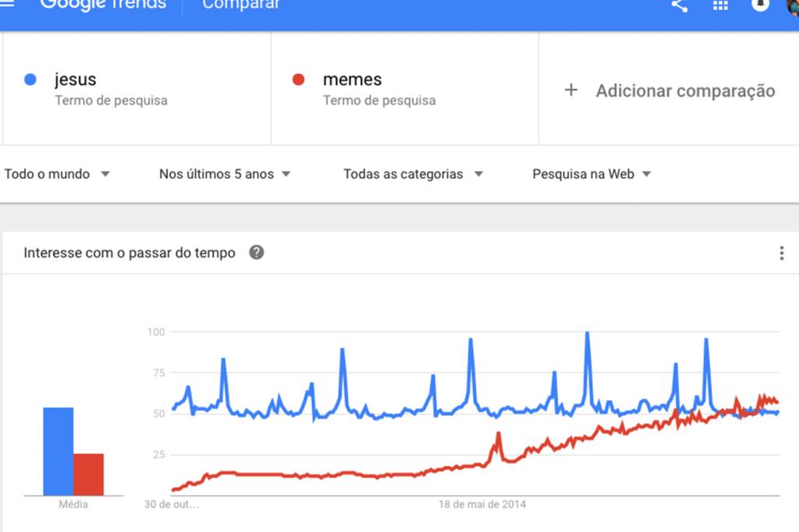Viewport: 799px width, 532px height.
Task: Click the red dot next to memes
Action: pos(298,80)
